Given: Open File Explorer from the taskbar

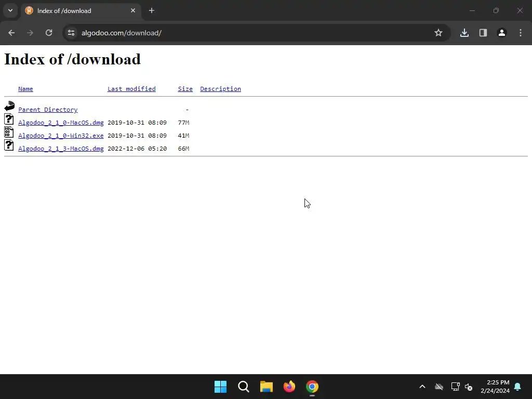Looking at the screenshot, I should click(267, 387).
